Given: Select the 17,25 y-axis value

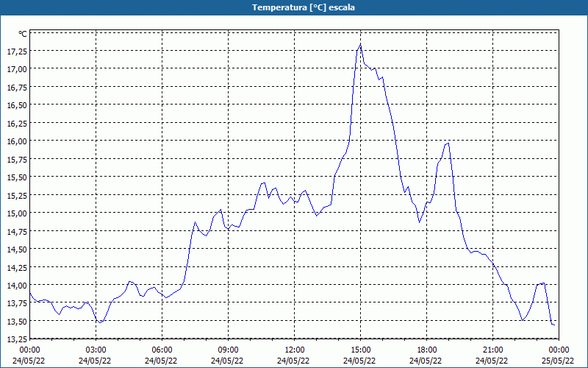Looking at the screenshot, I should click(17, 51).
